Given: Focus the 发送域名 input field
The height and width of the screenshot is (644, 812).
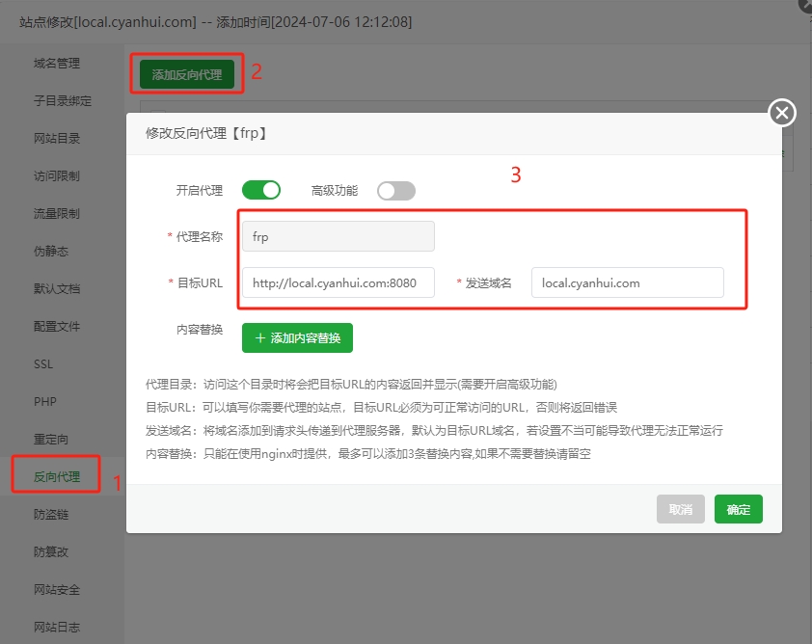Looking at the screenshot, I should pos(627,282).
